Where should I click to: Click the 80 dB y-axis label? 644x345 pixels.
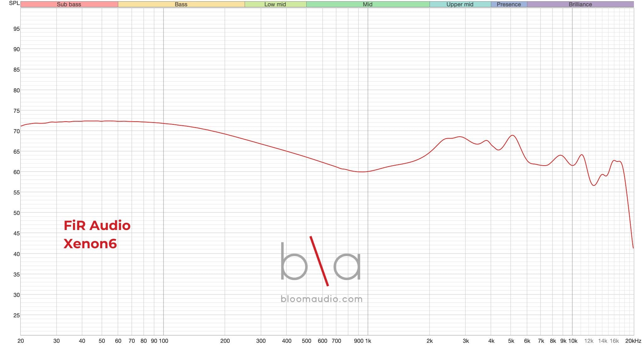[x=16, y=90]
